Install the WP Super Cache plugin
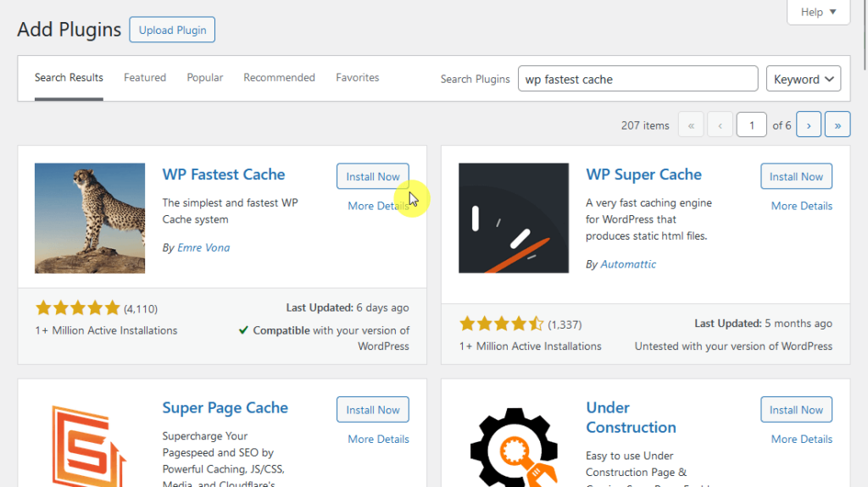 coord(796,176)
